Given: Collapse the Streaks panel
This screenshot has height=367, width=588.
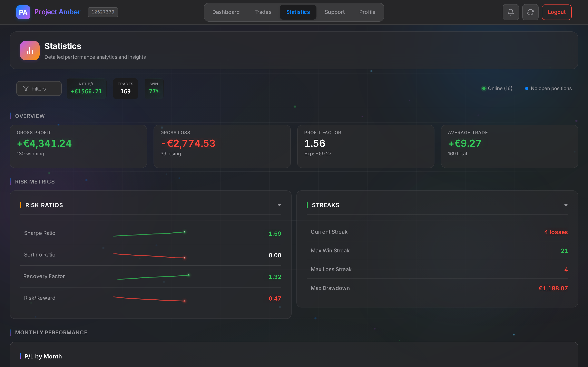Looking at the screenshot, I should click(566, 205).
